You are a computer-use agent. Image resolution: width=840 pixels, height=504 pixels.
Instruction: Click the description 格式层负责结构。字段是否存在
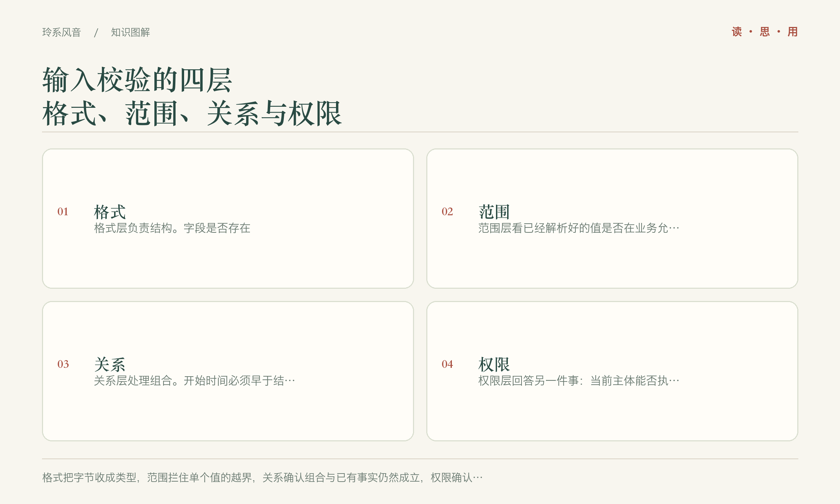coord(172,228)
